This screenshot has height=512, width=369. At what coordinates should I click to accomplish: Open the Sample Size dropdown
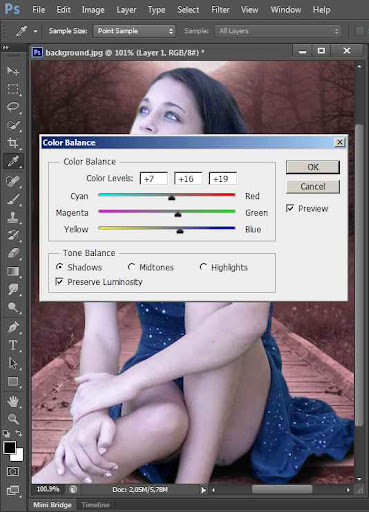pyautogui.click(x=134, y=31)
